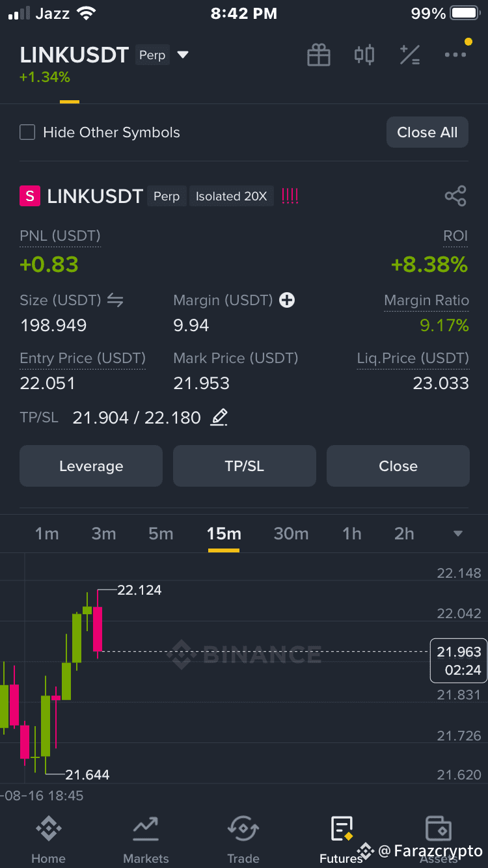
Task: Tap the Isolated 20X margin tag
Action: pyautogui.click(x=231, y=196)
